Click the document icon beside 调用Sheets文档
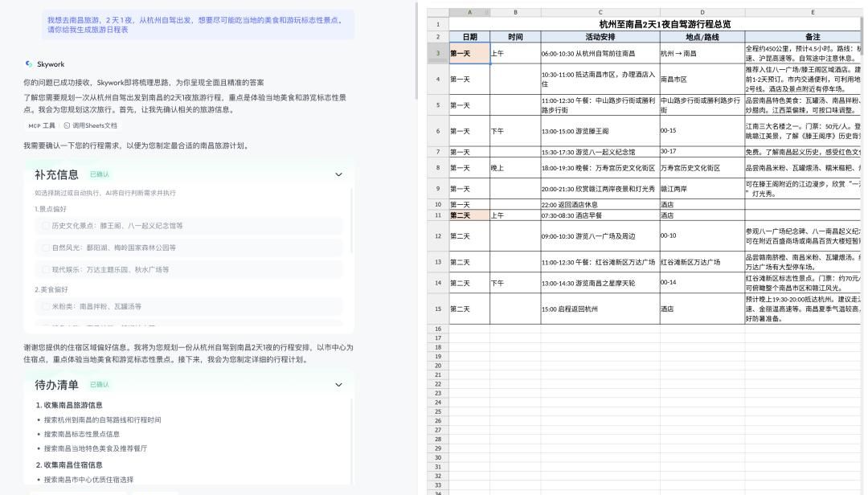The height and width of the screenshot is (495, 868). 67,125
